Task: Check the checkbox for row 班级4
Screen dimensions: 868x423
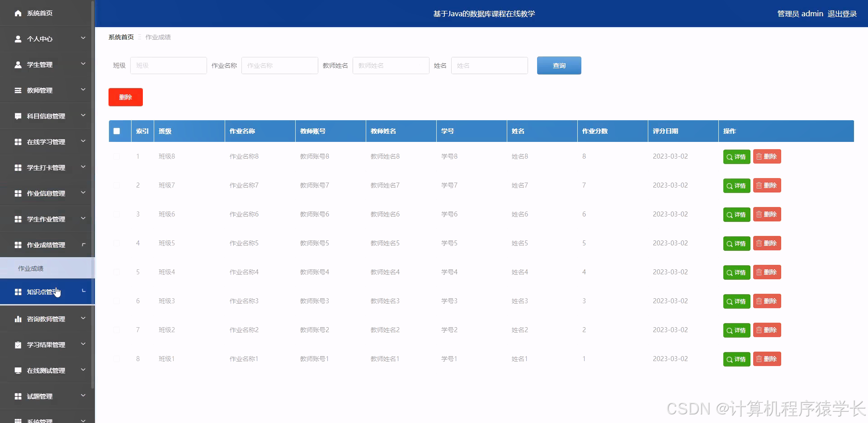Action: click(x=117, y=272)
